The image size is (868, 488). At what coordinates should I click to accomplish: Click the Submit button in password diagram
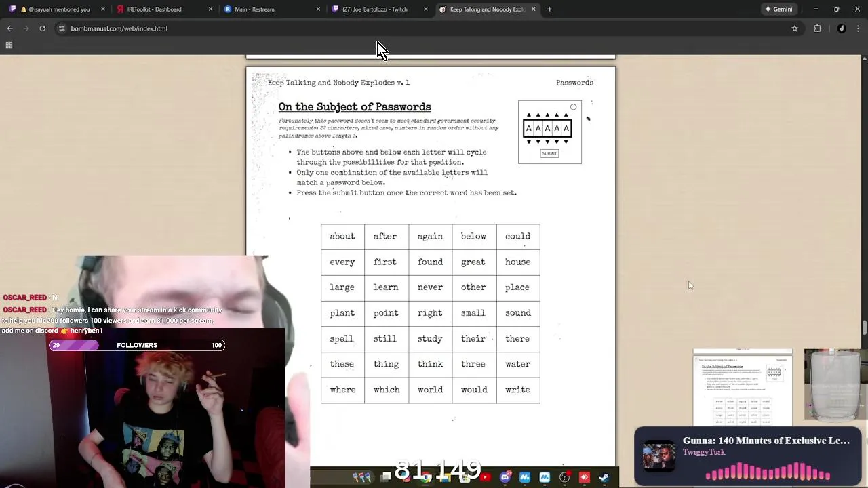click(x=549, y=153)
